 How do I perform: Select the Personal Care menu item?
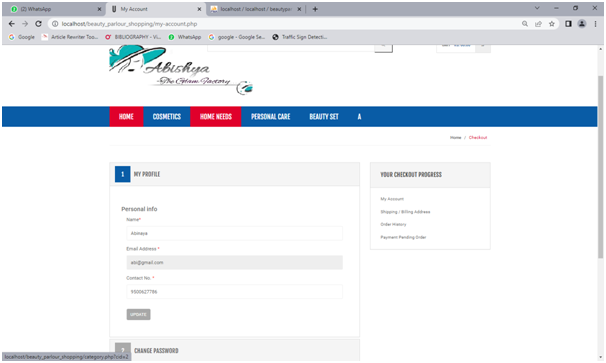pos(271,117)
